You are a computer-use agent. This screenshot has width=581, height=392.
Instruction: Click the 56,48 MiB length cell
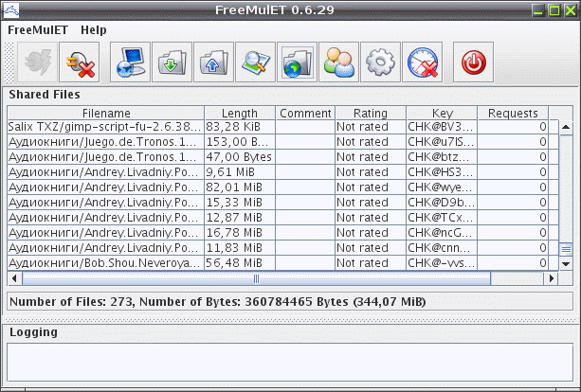[240, 263]
